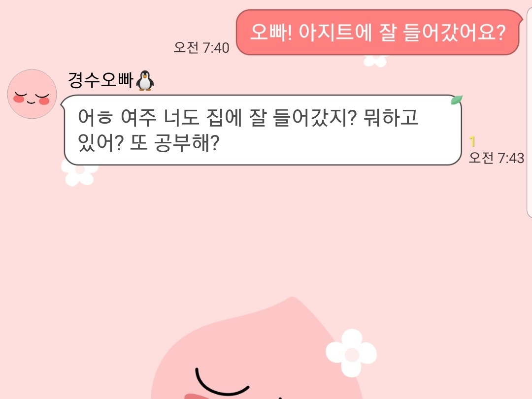Tap the white flower under the sent bubble

[x=375, y=62]
